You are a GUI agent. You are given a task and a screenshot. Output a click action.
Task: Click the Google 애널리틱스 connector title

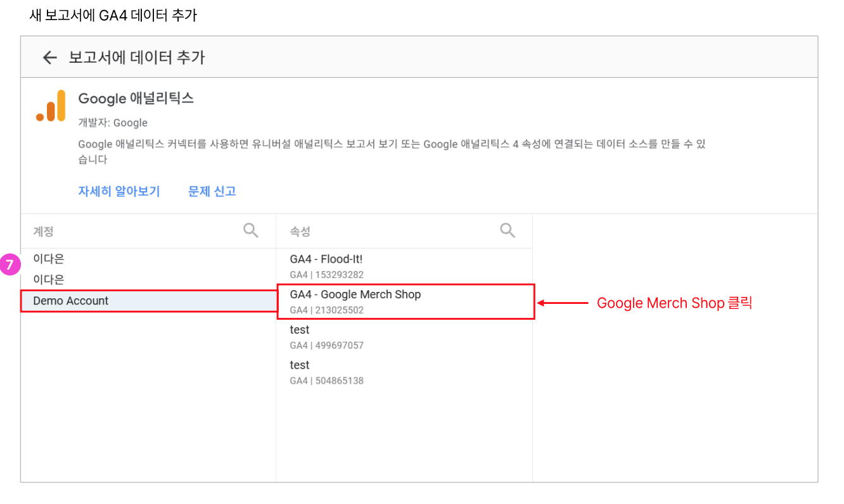click(x=136, y=98)
